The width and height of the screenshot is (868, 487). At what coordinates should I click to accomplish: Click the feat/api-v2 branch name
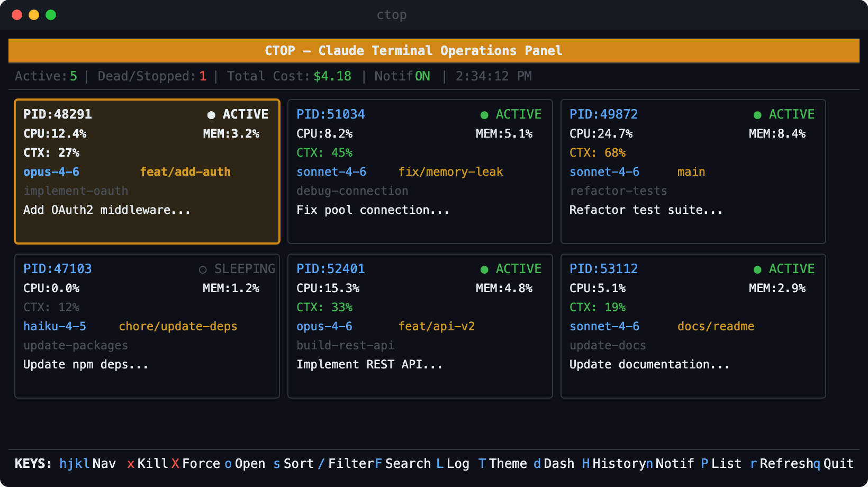tap(437, 327)
